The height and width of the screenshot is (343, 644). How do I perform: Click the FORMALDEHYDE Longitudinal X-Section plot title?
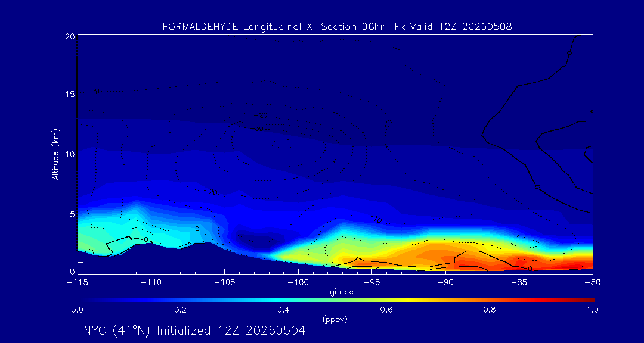coord(337,27)
